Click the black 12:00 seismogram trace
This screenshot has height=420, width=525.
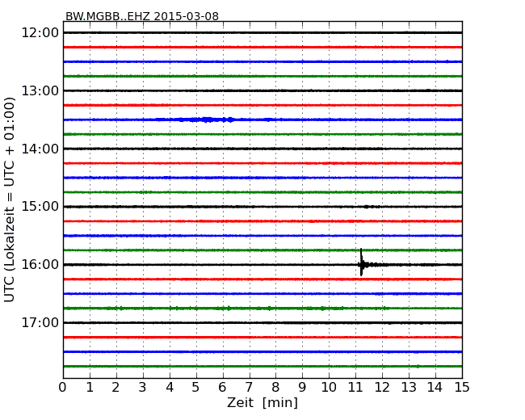[262, 33]
